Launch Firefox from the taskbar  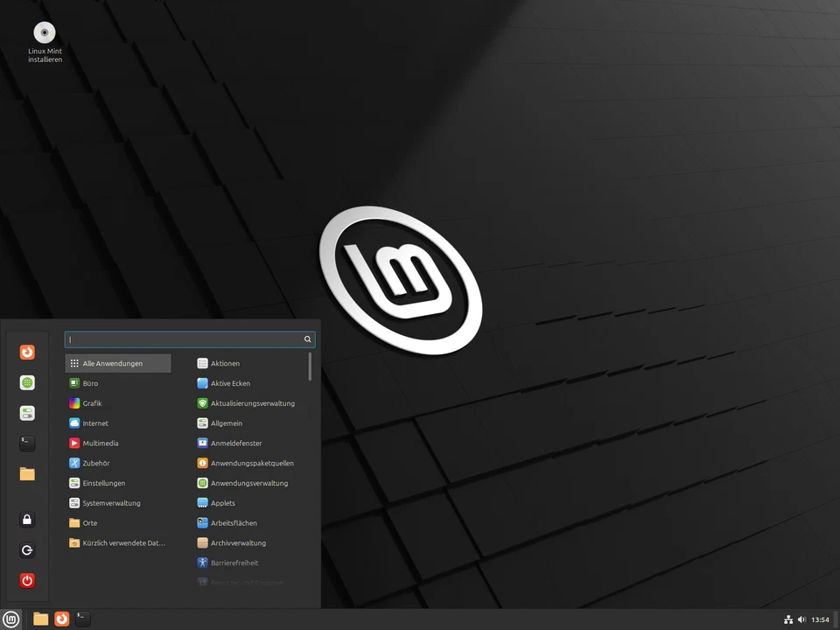click(61, 619)
